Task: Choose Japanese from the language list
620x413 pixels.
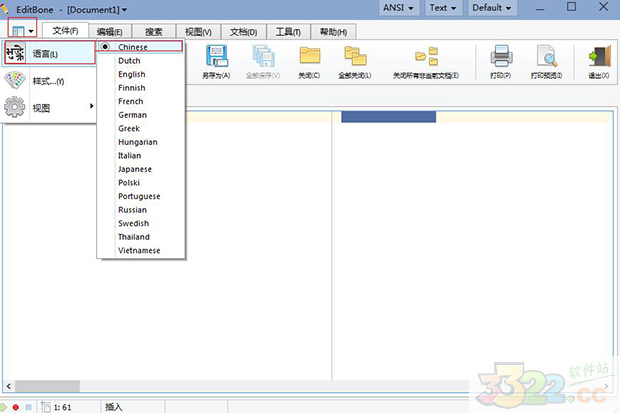Action: pyautogui.click(x=141, y=169)
